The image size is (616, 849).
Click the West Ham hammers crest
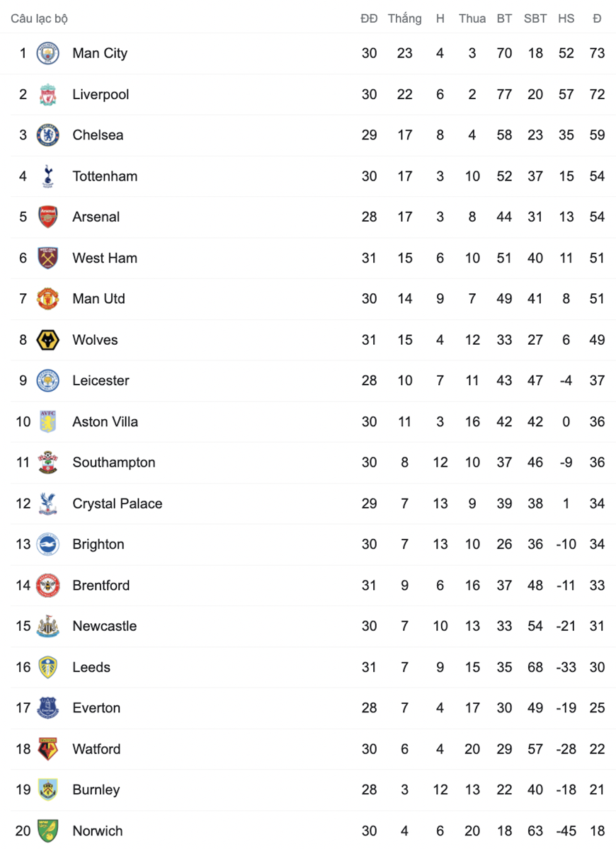click(47, 258)
